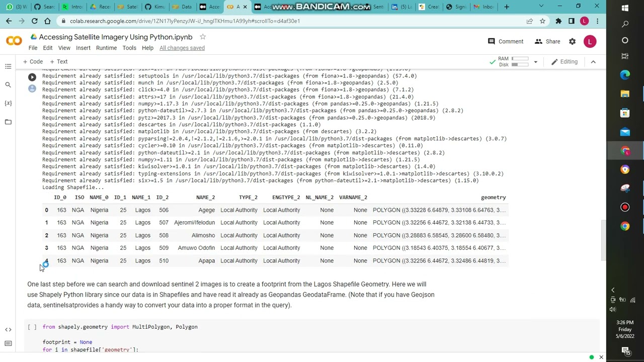644x362 pixels.
Task: Open a new browser tab with plus
Action: (507, 7)
